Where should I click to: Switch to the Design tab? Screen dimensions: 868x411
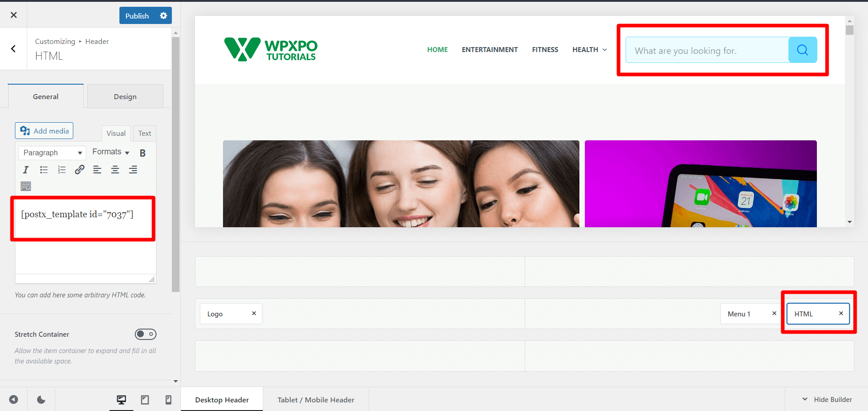click(125, 96)
